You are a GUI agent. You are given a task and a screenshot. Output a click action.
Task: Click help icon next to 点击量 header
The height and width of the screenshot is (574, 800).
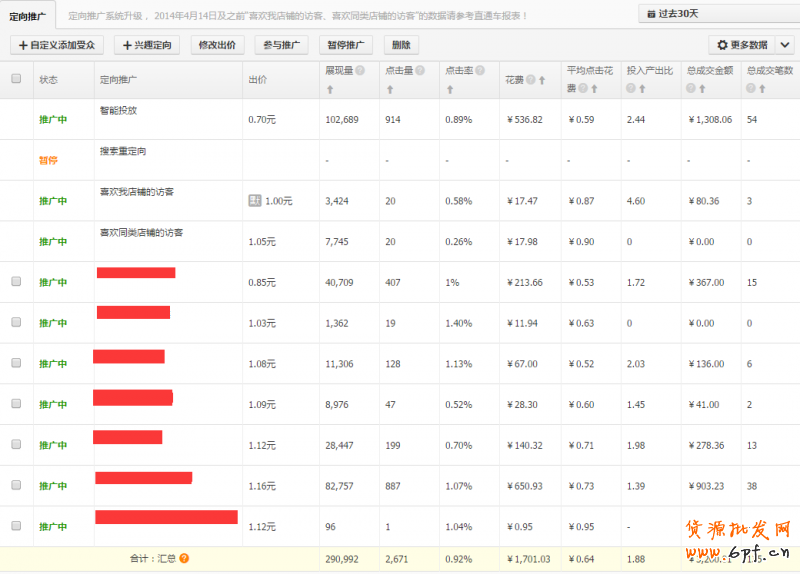[420, 71]
